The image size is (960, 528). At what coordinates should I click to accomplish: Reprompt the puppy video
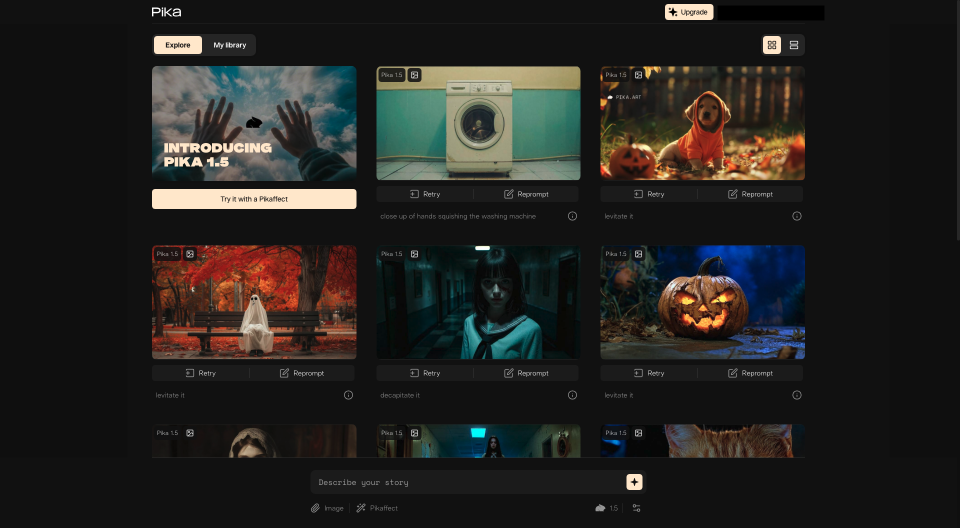coord(751,194)
